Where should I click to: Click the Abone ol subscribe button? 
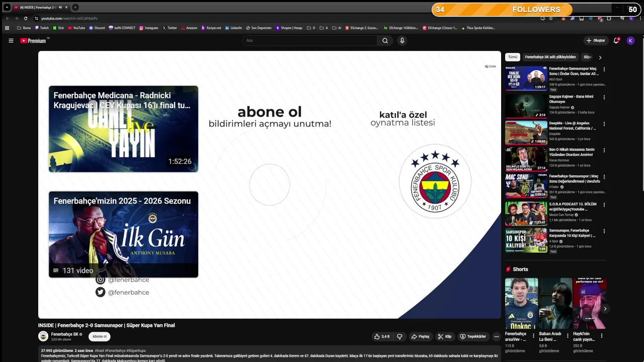[100, 336]
